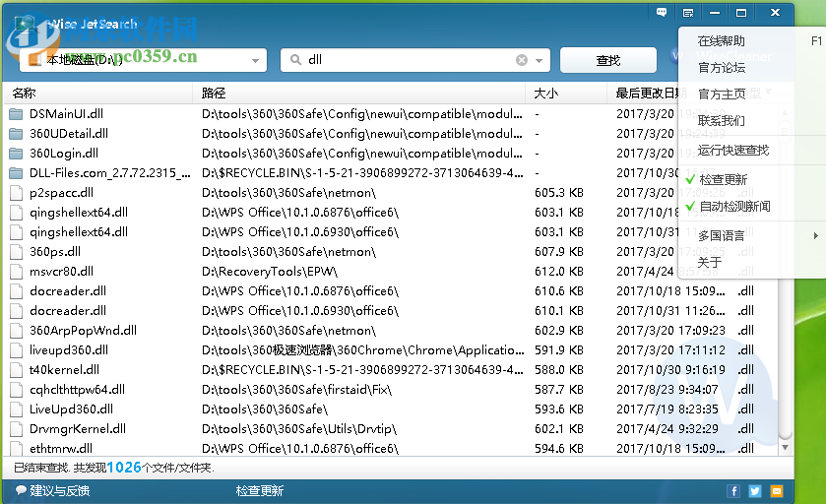Expand the search history dropdown arrow
The image size is (826, 504).
pos(539,61)
